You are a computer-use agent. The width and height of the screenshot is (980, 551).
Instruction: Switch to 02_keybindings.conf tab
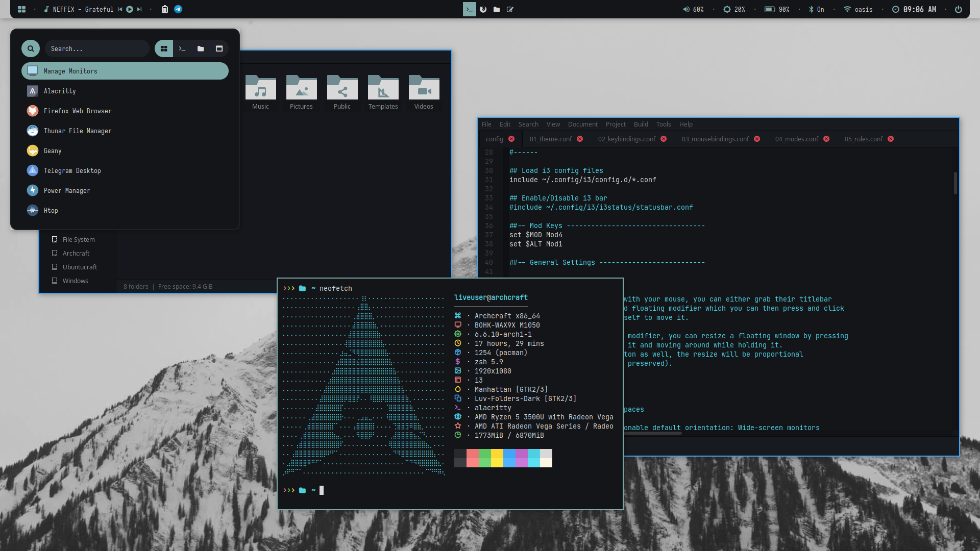(626, 139)
